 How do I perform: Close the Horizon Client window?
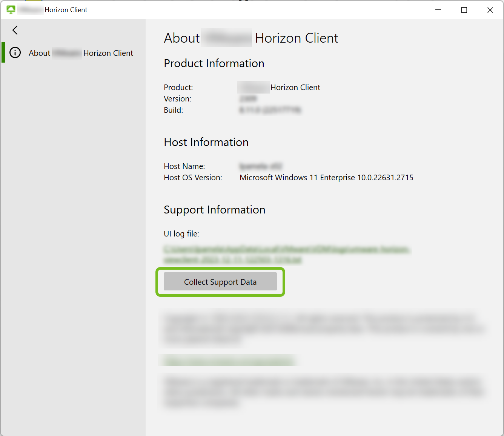490,10
